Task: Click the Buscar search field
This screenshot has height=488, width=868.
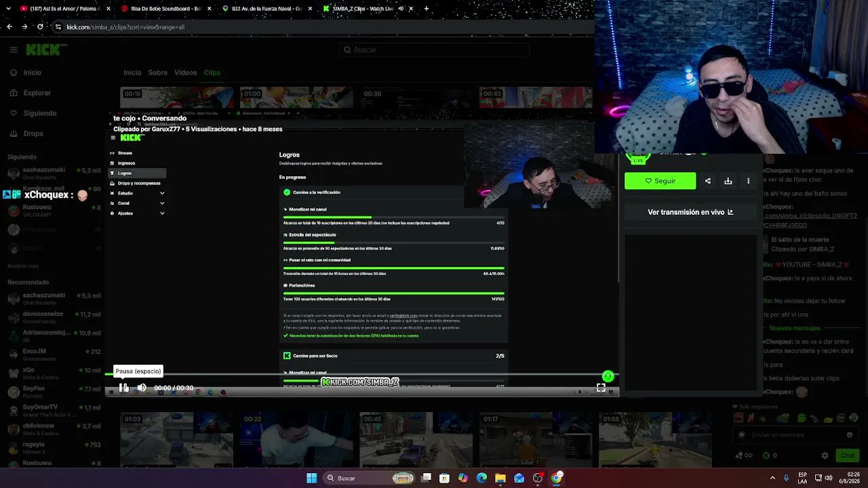Action: click(x=434, y=49)
